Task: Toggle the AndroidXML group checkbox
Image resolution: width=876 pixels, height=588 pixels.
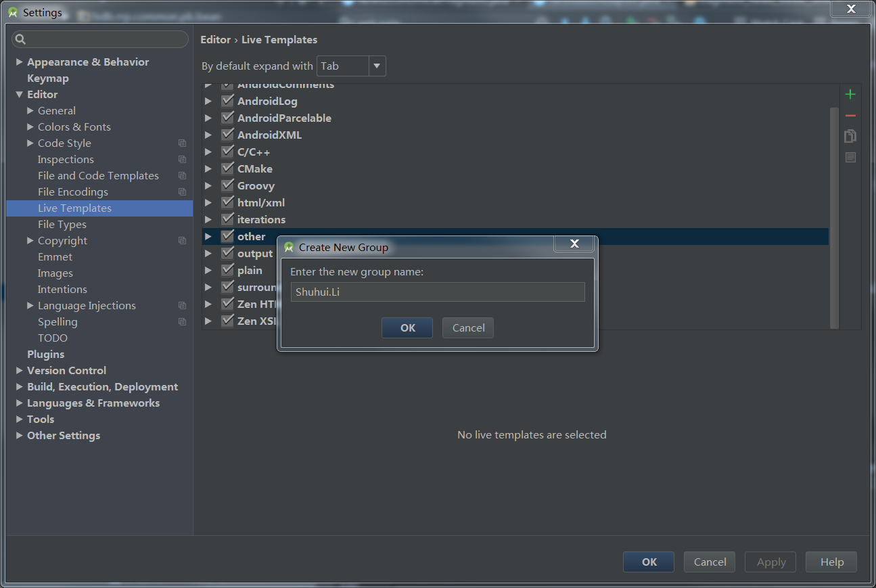Action: (227, 135)
